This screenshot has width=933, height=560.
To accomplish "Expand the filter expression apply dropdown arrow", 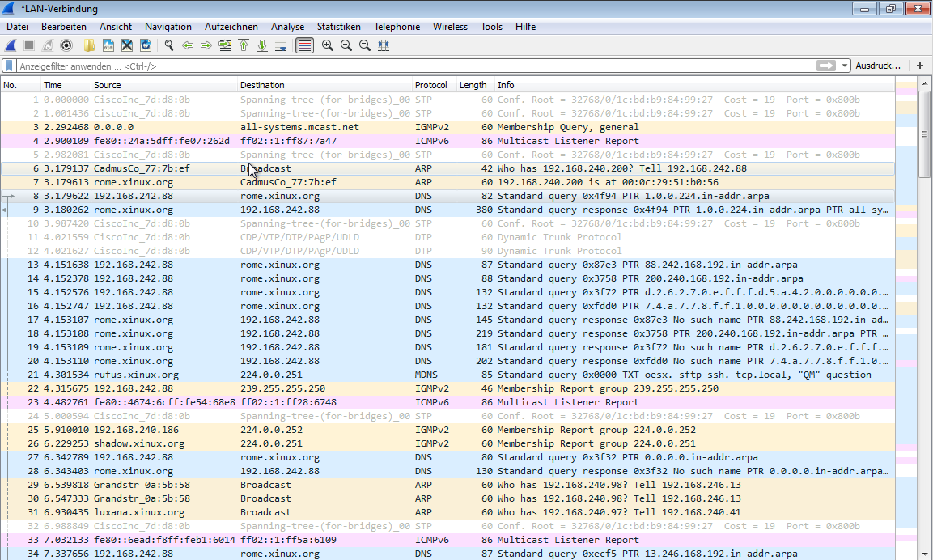I will [x=844, y=65].
